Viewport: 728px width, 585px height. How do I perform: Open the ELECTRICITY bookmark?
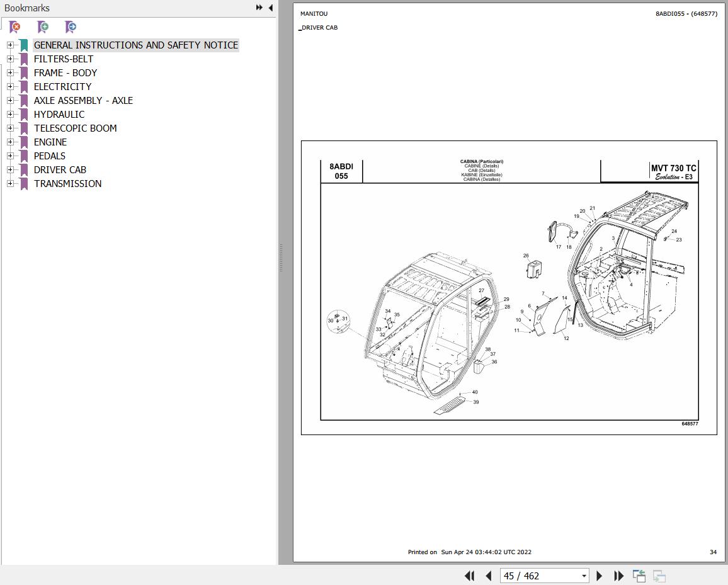coord(62,86)
